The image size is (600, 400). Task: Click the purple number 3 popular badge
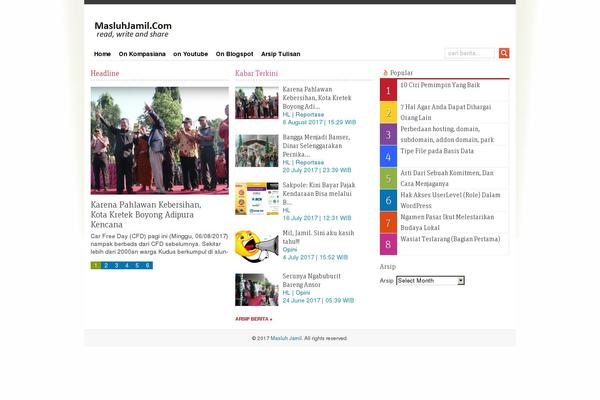click(x=388, y=134)
